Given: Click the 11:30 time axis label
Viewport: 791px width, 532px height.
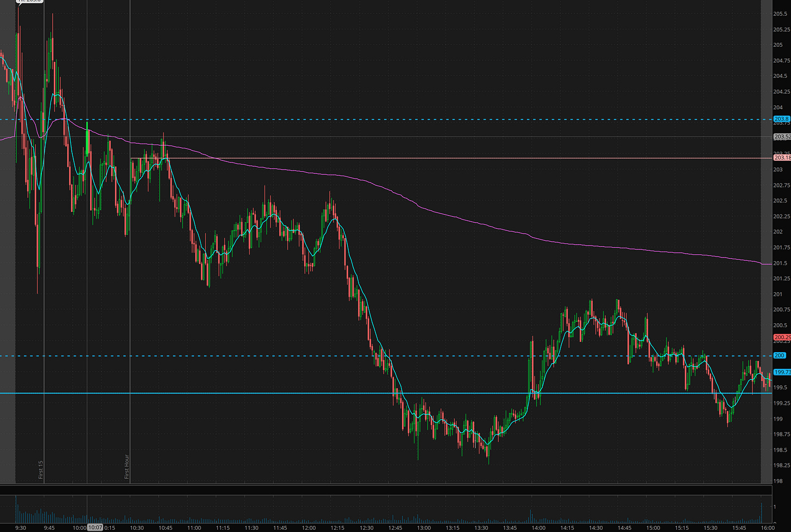Looking at the screenshot, I should pyautogui.click(x=252, y=528).
